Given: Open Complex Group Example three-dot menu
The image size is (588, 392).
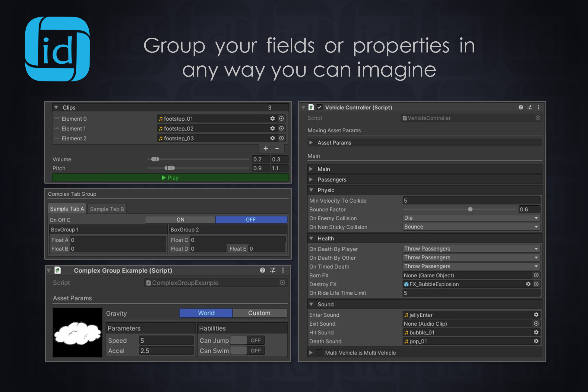Looking at the screenshot, I should pos(283,270).
